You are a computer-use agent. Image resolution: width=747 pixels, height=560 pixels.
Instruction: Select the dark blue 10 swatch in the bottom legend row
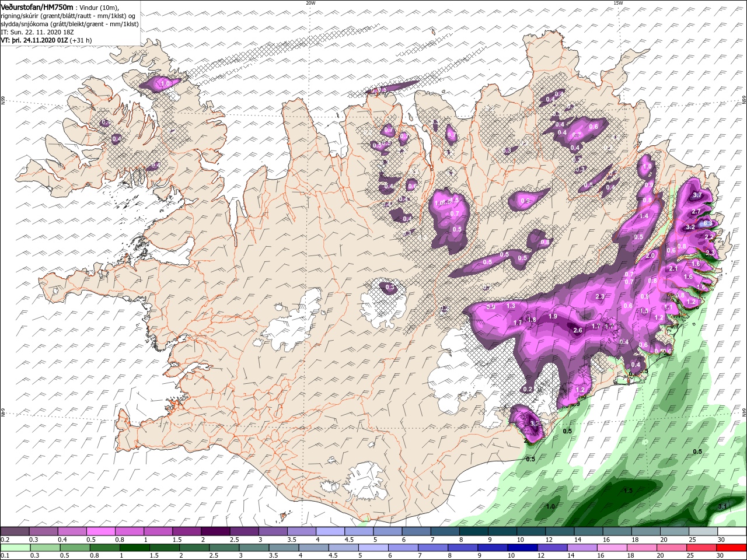coord(522,548)
